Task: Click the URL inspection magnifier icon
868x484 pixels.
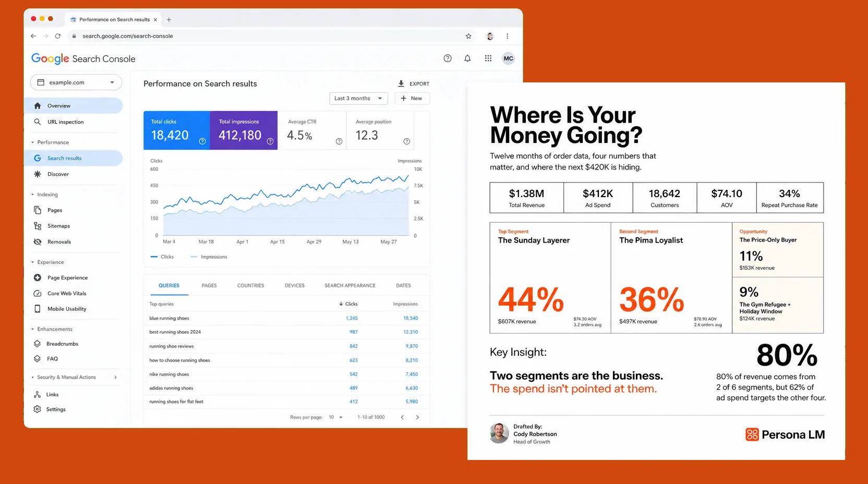Action: (38, 122)
